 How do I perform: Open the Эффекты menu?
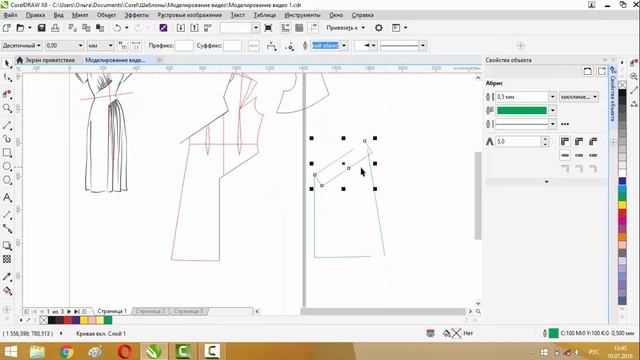pos(136,15)
